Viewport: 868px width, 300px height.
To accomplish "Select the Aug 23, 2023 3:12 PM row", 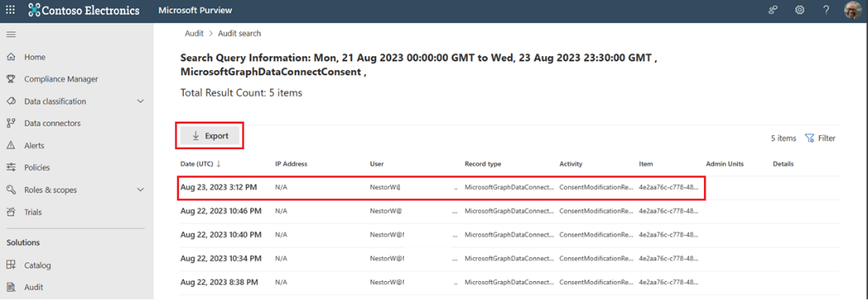I will (510, 188).
